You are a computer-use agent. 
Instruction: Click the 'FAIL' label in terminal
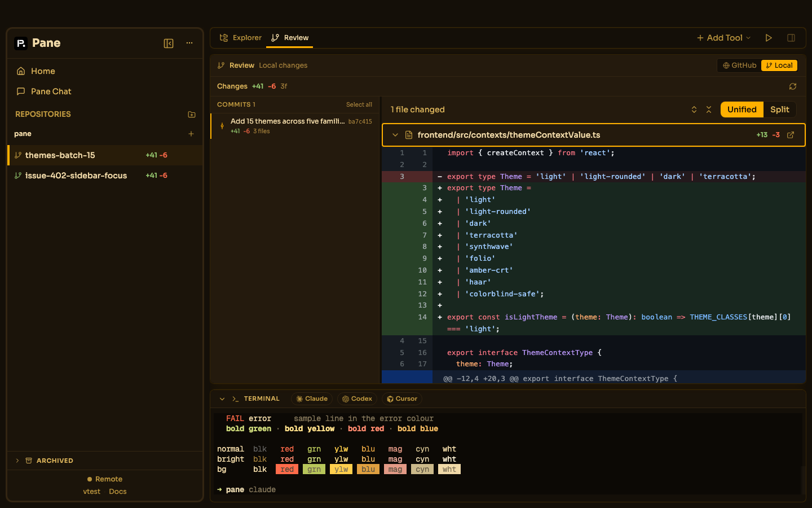235,419
